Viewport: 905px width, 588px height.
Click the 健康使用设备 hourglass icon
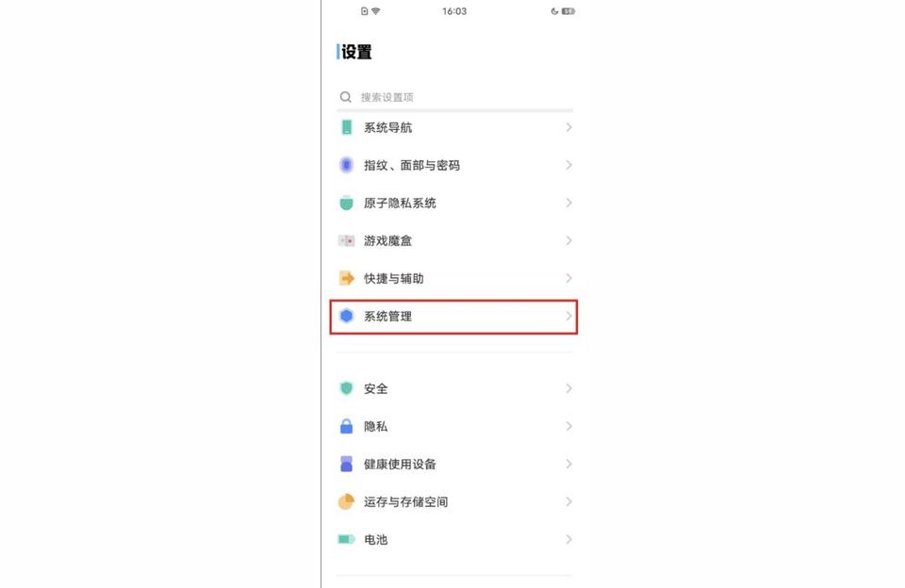pos(346,464)
